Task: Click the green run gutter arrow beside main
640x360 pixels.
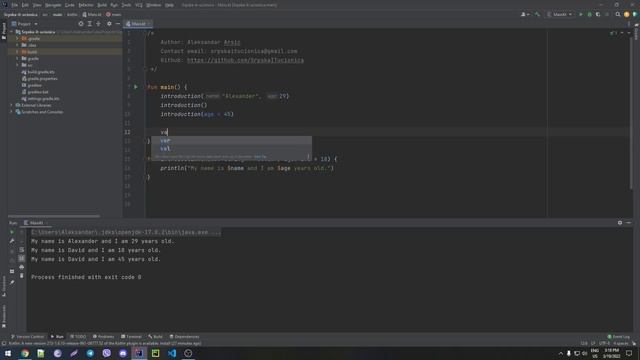Action: point(136,87)
